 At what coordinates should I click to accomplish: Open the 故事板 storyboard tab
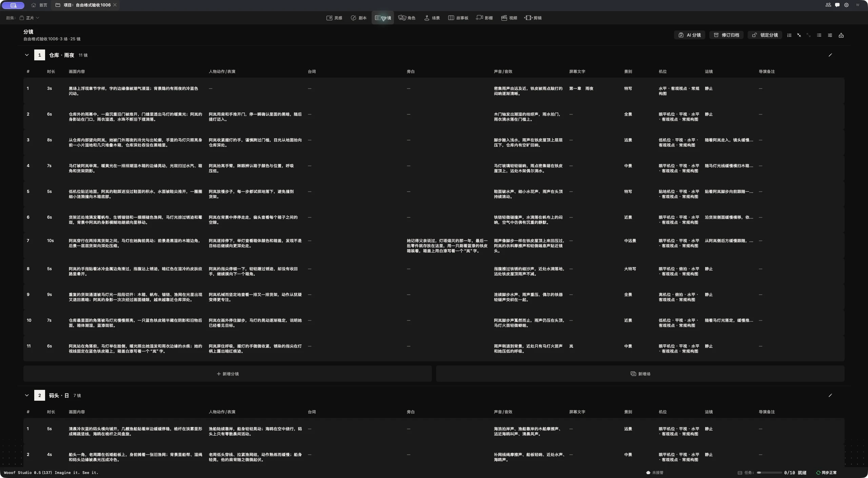458,18
